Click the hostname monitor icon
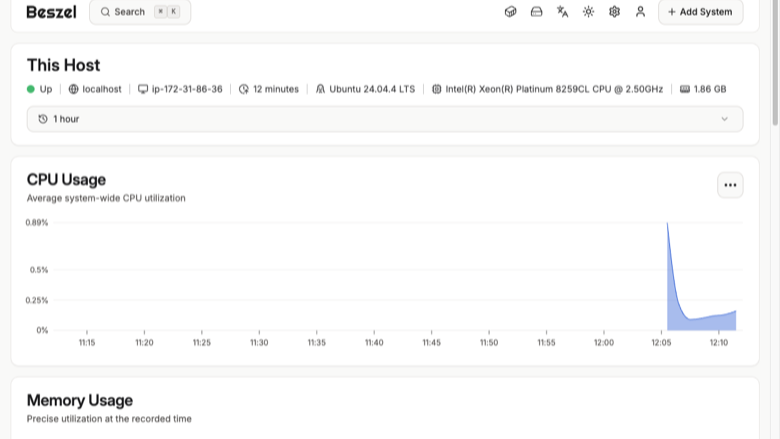The height and width of the screenshot is (439, 780). (x=143, y=89)
